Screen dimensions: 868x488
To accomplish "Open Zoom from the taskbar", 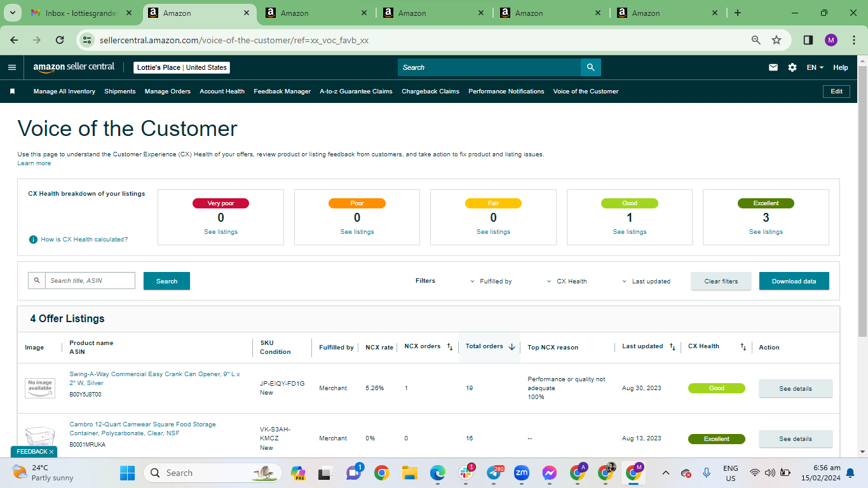I will [x=522, y=473].
